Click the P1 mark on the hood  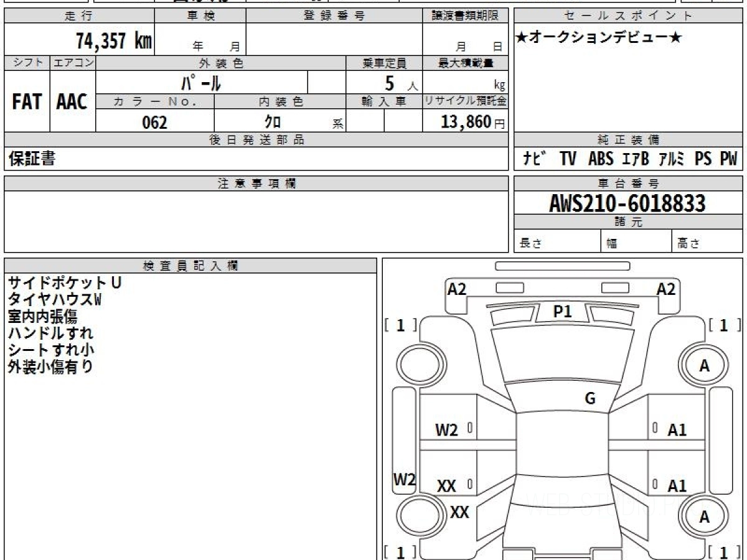tap(562, 312)
